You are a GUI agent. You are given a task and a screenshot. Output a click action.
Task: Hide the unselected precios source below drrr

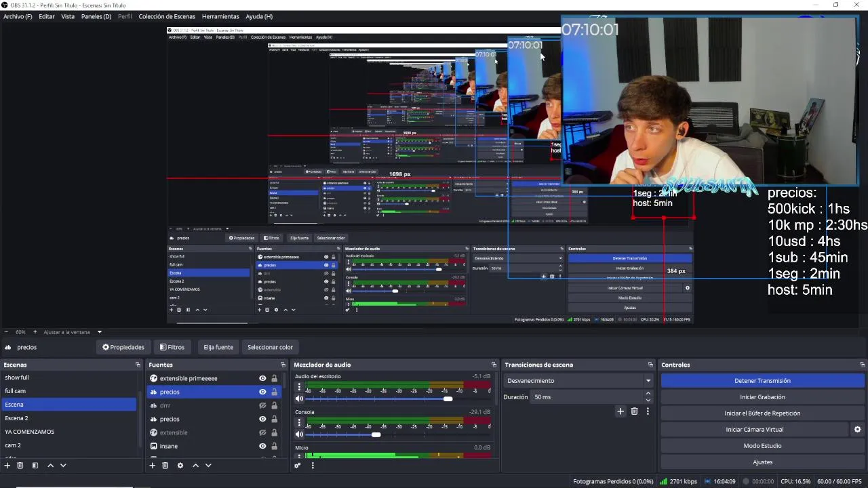coord(262,419)
